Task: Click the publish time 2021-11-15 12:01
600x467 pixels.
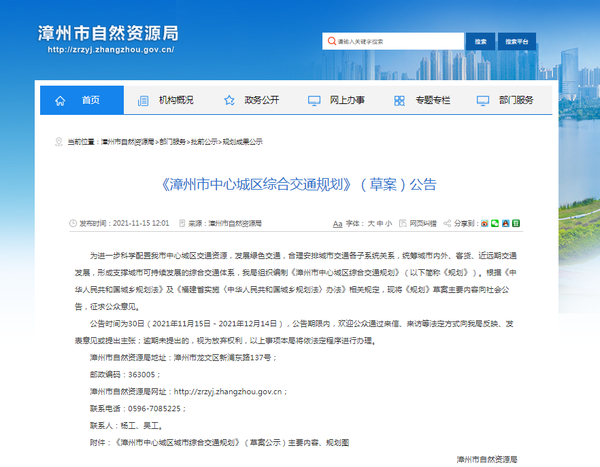Action: [x=141, y=223]
